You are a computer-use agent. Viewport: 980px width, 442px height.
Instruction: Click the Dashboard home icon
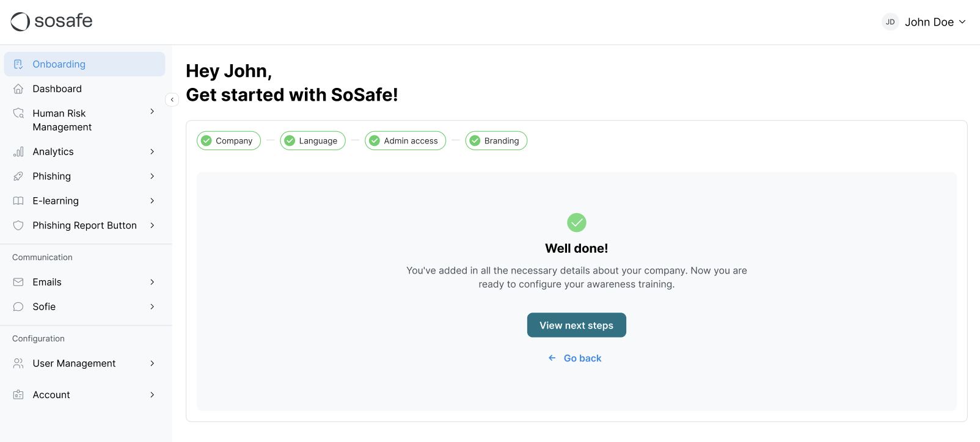(18, 89)
